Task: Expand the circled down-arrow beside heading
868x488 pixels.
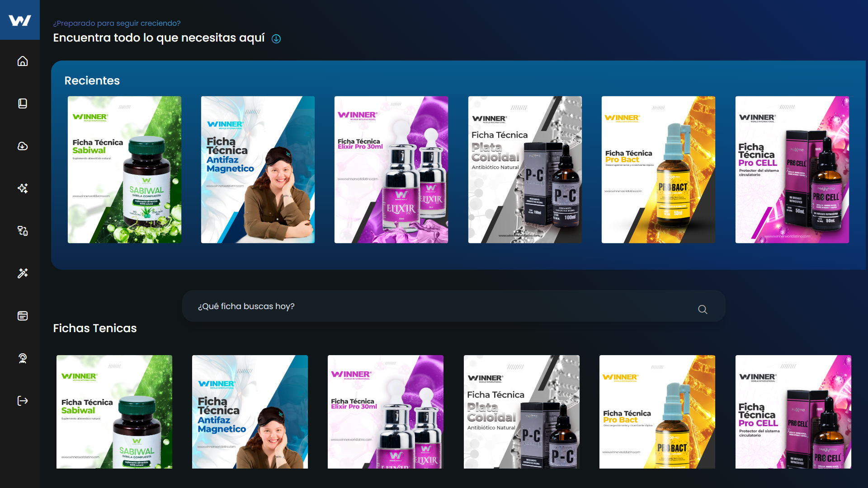Action: pos(276,39)
